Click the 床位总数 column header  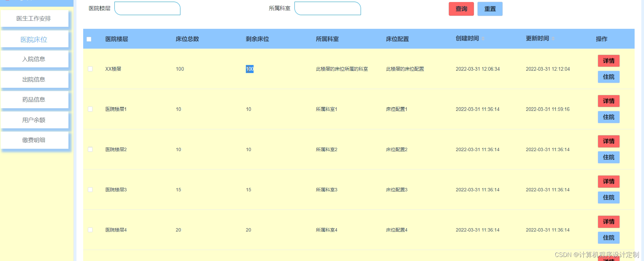click(187, 39)
